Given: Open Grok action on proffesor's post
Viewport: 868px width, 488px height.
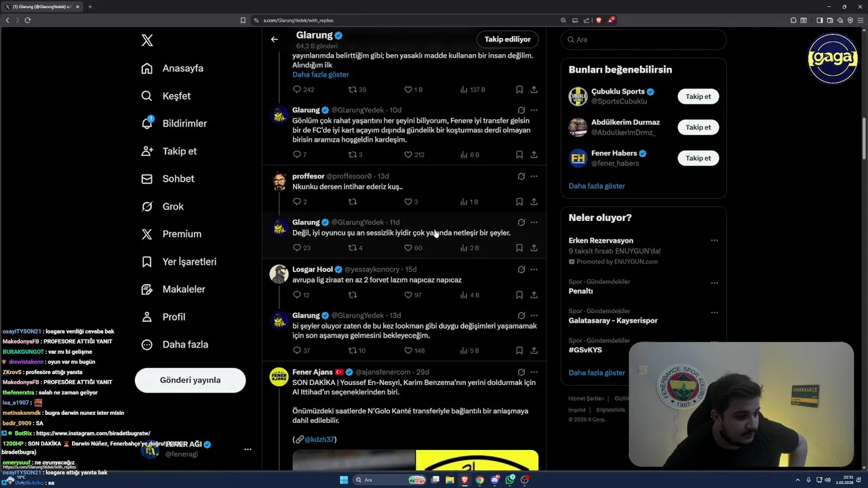Looking at the screenshot, I should tap(521, 176).
